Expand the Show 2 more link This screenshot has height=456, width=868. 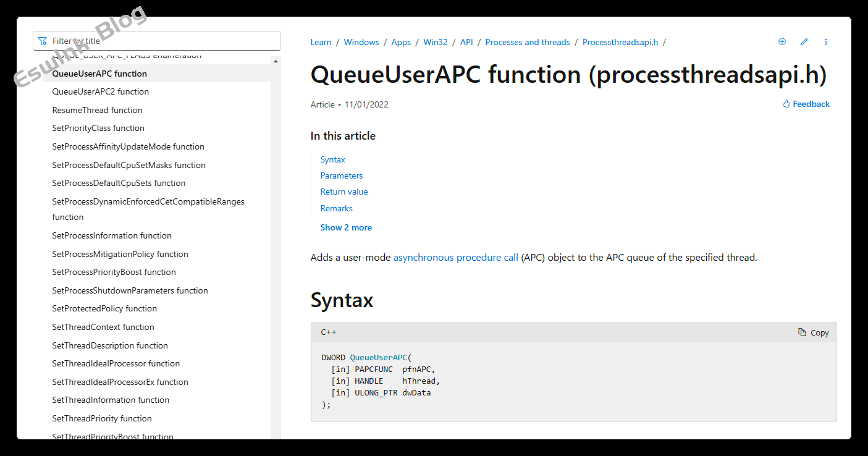(346, 227)
